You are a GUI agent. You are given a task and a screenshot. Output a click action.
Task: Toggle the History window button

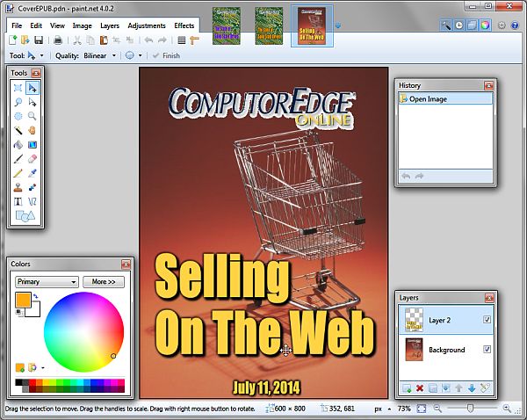[458, 25]
